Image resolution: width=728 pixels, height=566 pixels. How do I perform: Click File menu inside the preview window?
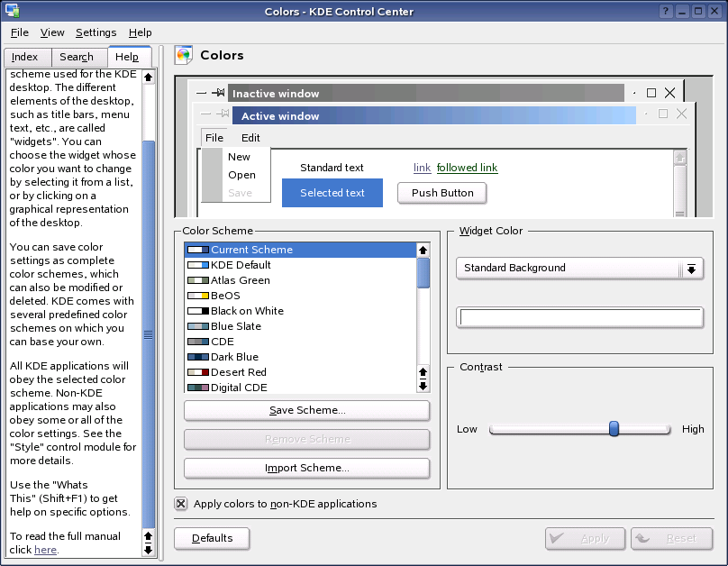click(x=214, y=138)
